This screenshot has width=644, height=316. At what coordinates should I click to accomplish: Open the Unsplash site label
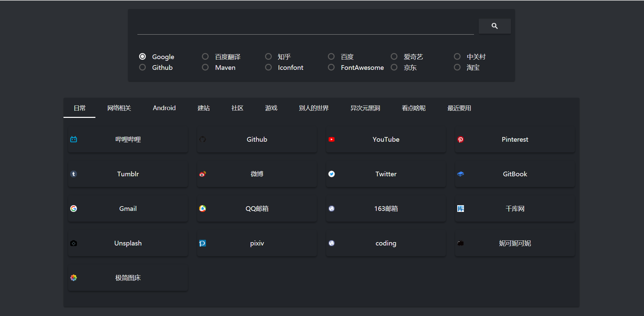click(x=128, y=243)
